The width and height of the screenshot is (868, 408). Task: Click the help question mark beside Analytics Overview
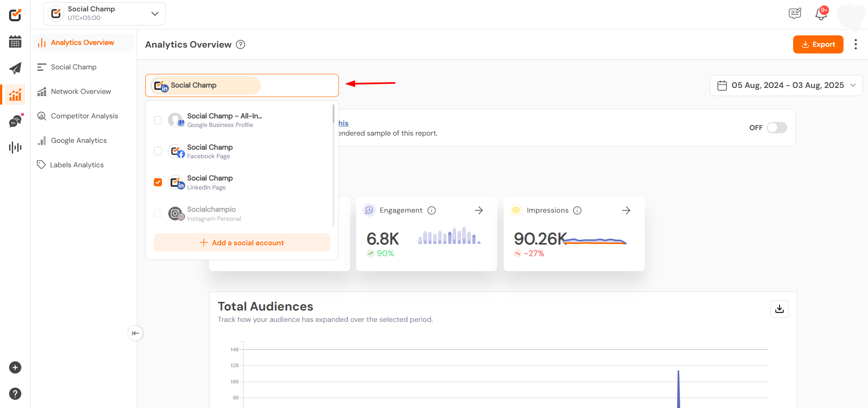click(240, 44)
